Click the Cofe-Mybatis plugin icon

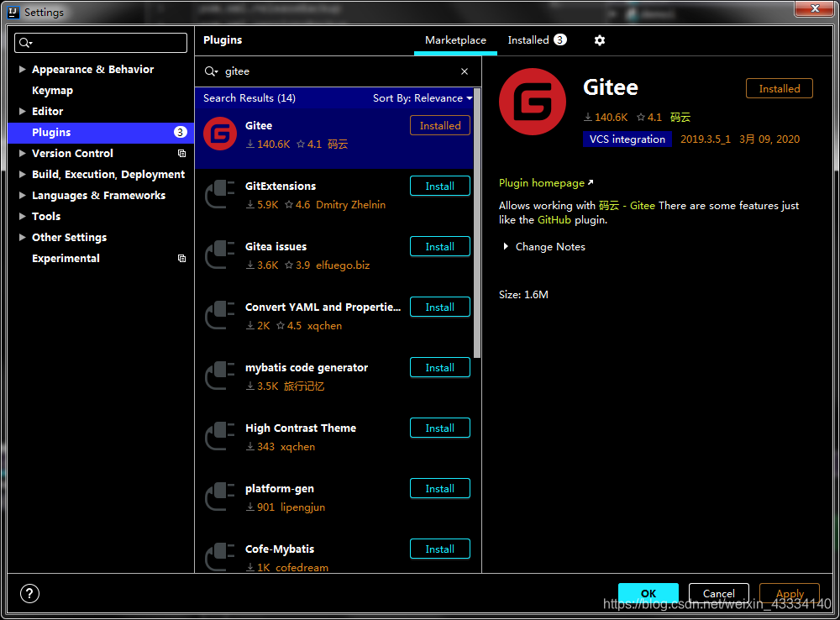pyautogui.click(x=219, y=557)
